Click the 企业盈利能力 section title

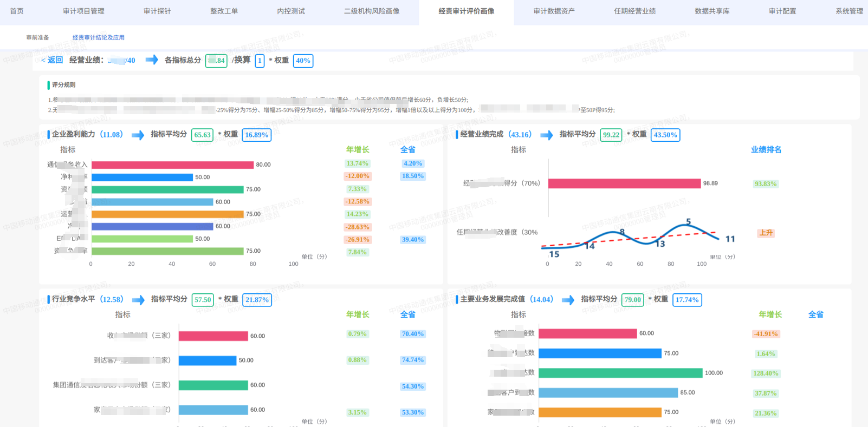[73, 134]
